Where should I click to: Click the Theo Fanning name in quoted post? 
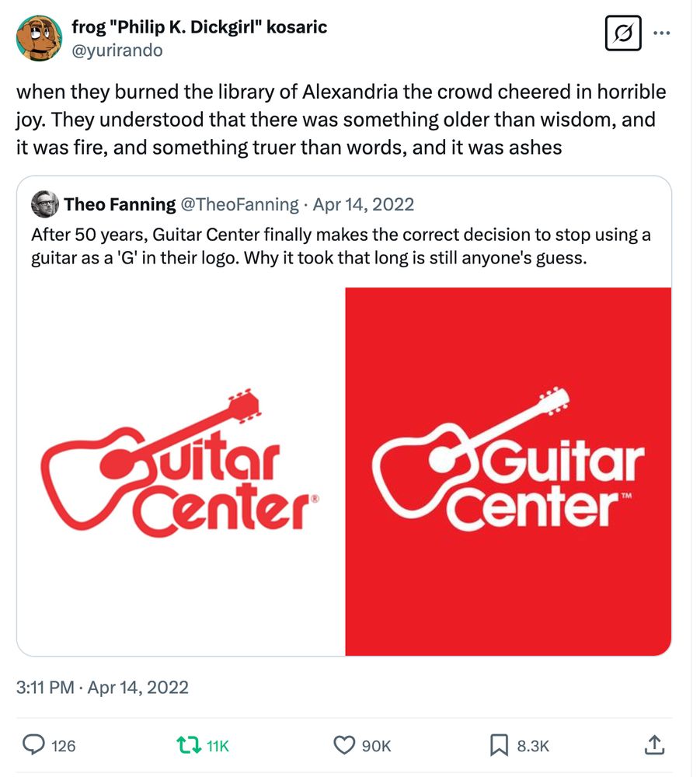[x=120, y=204]
